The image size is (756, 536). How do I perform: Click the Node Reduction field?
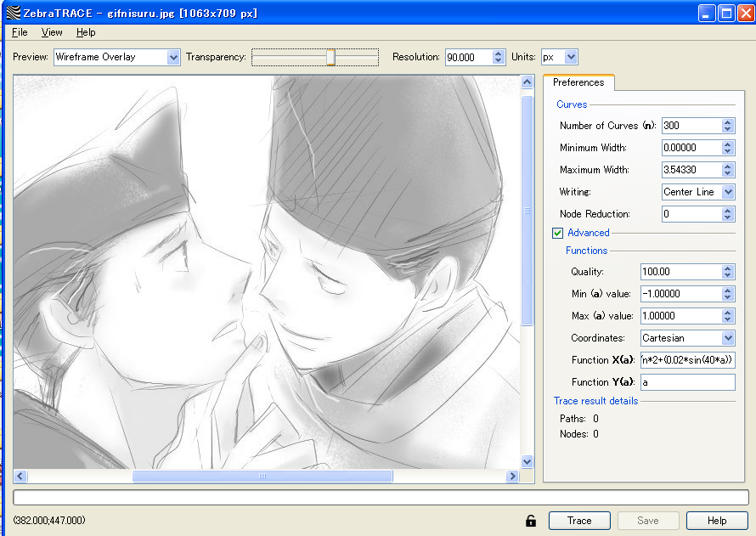pyautogui.click(x=692, y=214)
